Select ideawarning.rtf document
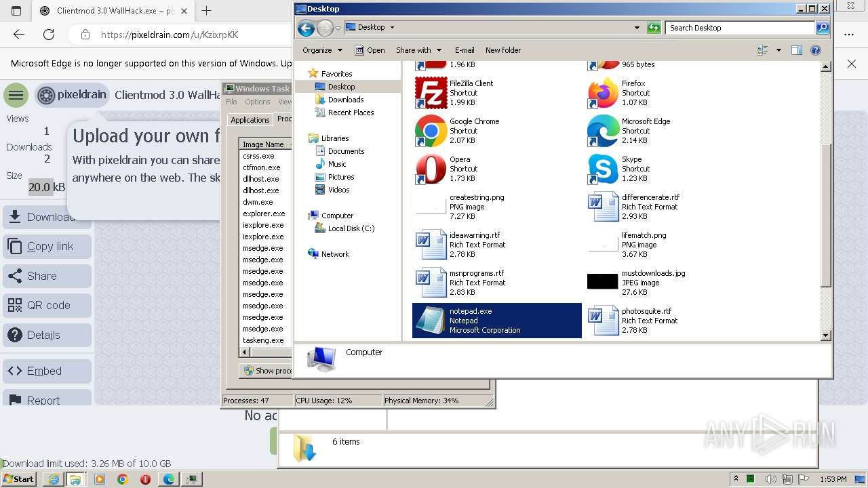The height and width of the screenshot is (488, 868). pos(496,245)
